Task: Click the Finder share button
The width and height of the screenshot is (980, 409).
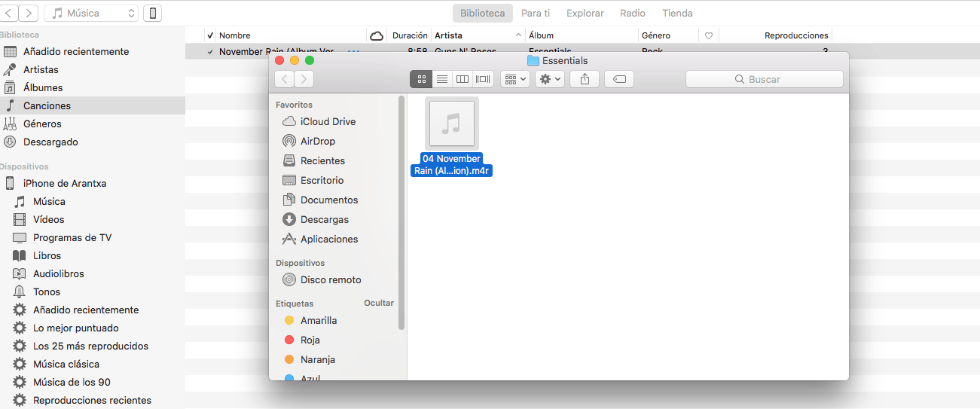Action: point(585,79)
